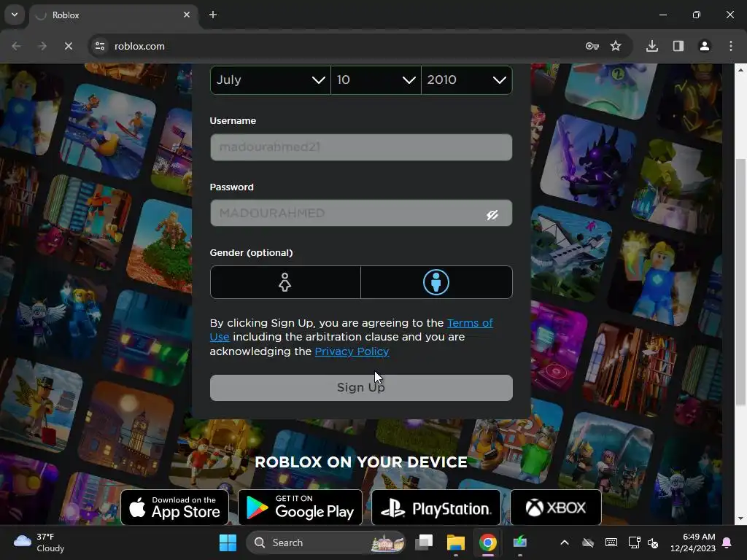
Task: Click the Sign Up button
Action: coord(361,388)
